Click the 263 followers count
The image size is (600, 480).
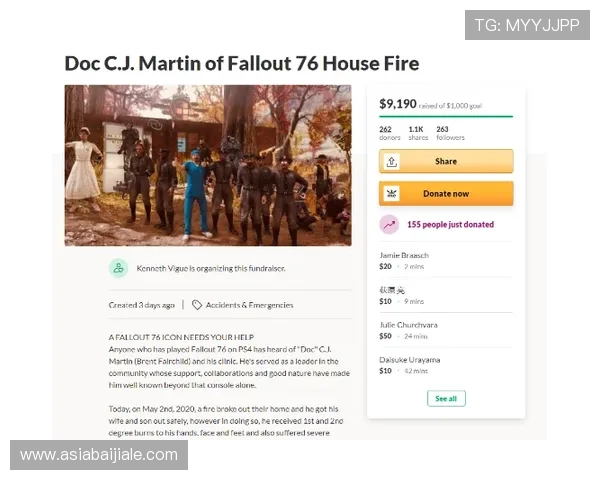click(450, 133)
